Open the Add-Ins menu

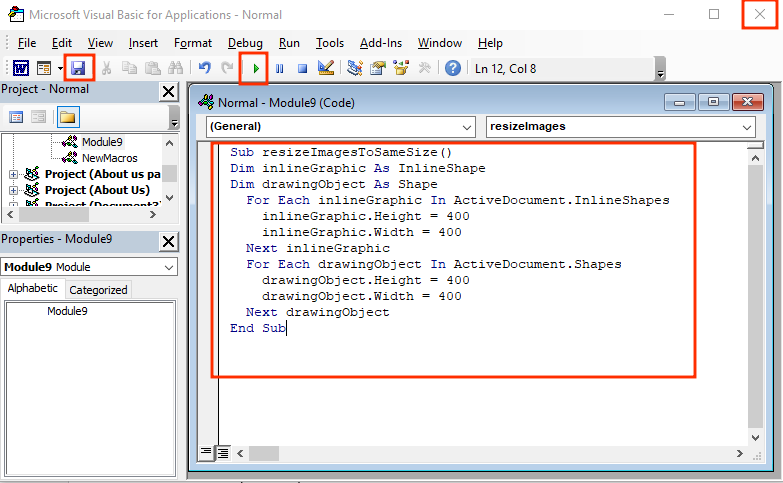click(381, 43)
